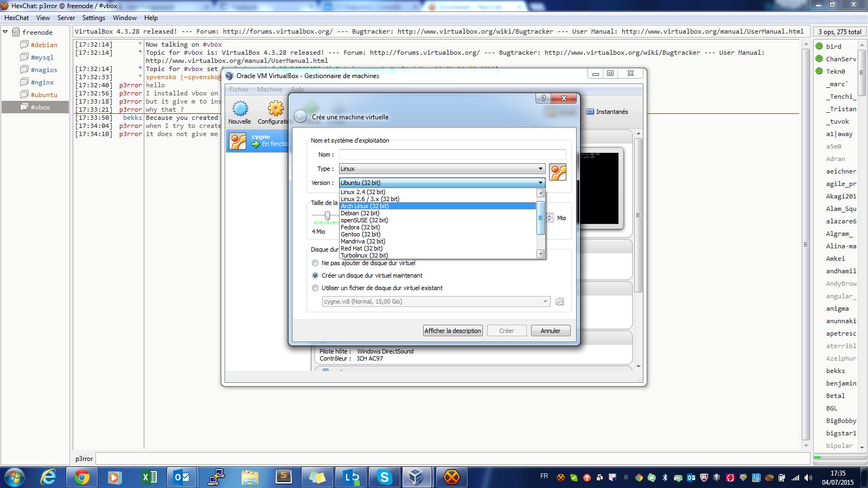Open Lync from the taskbar
The height and width of the screenshot is (488, 868).
coord(351,477)
